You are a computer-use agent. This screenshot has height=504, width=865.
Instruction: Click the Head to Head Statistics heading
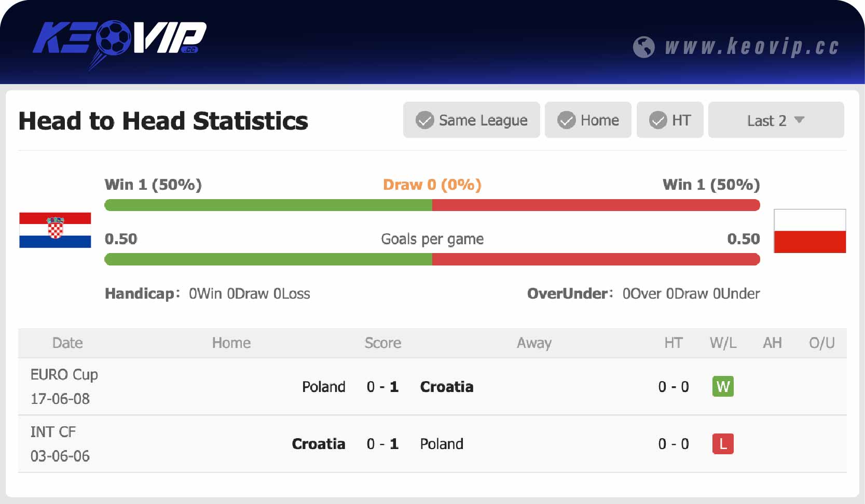click(163, 121)
